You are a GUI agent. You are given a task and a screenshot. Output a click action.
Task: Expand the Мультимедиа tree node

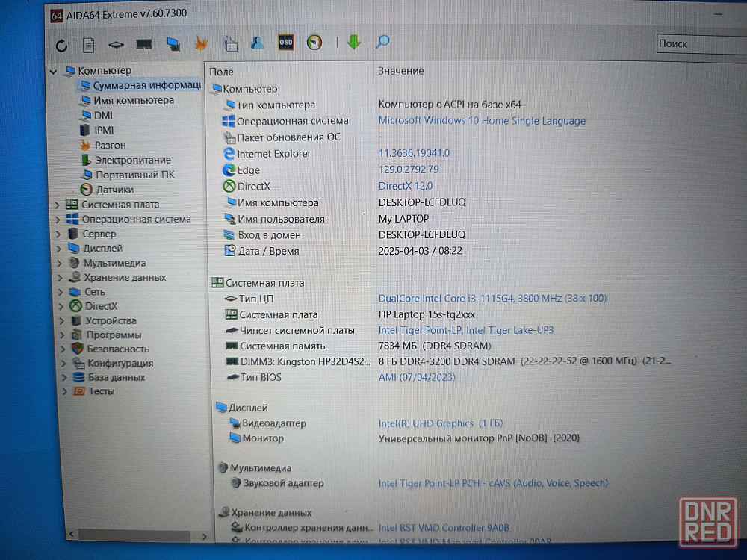coord(60,264)
